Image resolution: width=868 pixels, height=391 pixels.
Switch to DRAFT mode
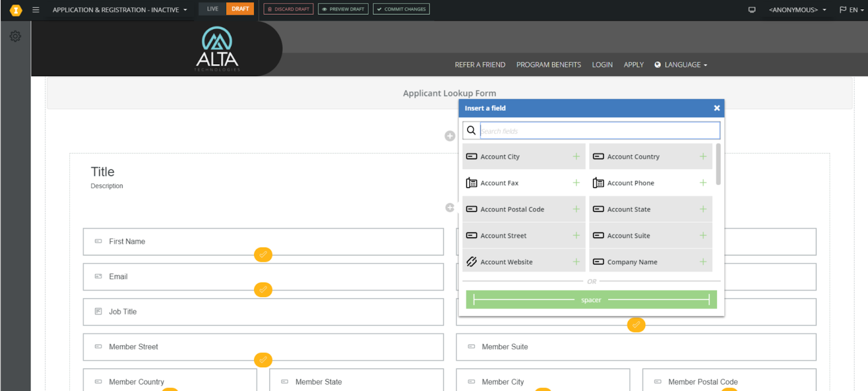(x=240, y=9)
